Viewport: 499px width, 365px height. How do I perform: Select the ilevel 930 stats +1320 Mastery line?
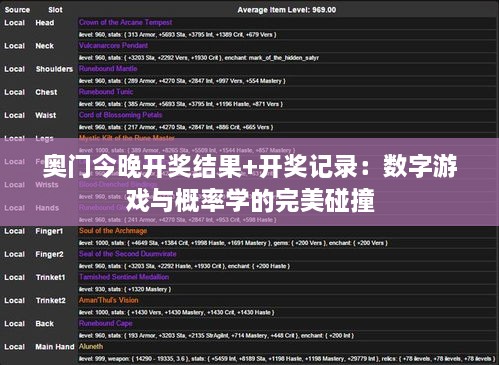click(125, 289)
